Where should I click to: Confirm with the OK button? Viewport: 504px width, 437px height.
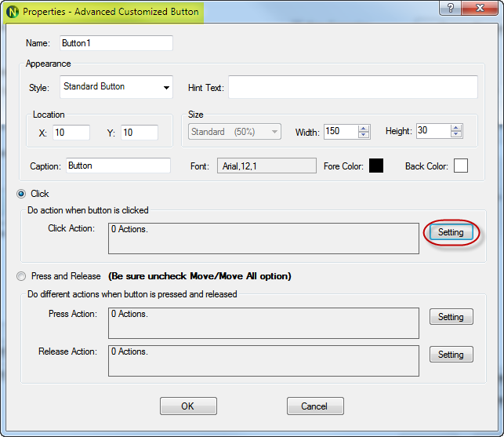point(188,406)
